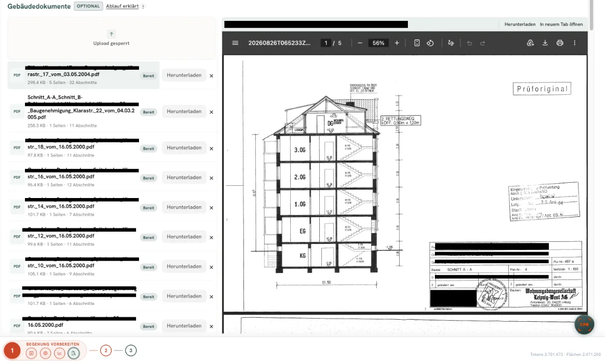
Task: Open the chart icon in Begehung vorbereiten
Action: pos(60,353)
